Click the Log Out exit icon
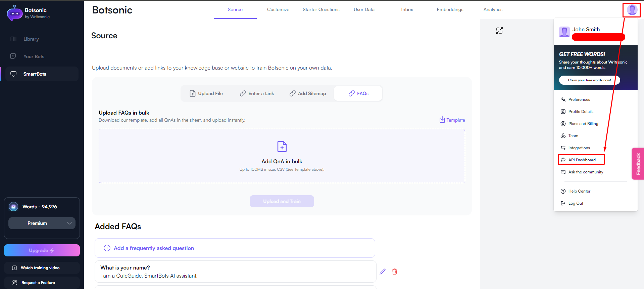 [x=563, y=203]
